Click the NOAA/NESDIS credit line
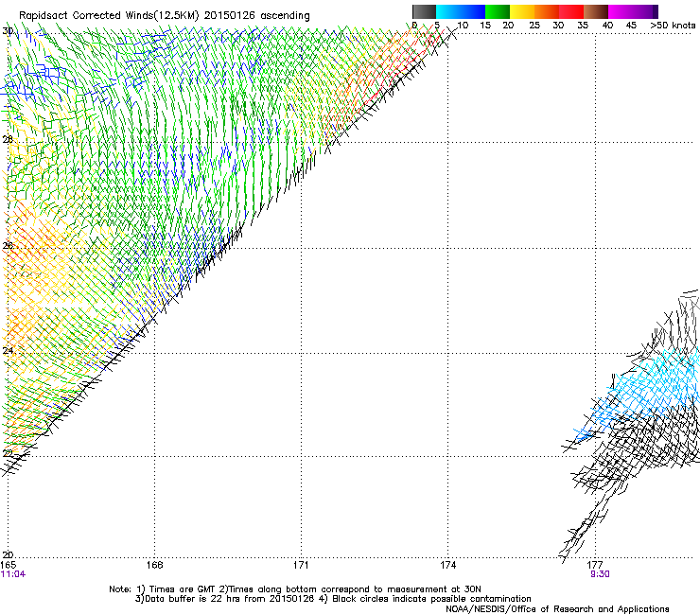The width and height of the screenshot is (700, 615). tap(557, 609)
